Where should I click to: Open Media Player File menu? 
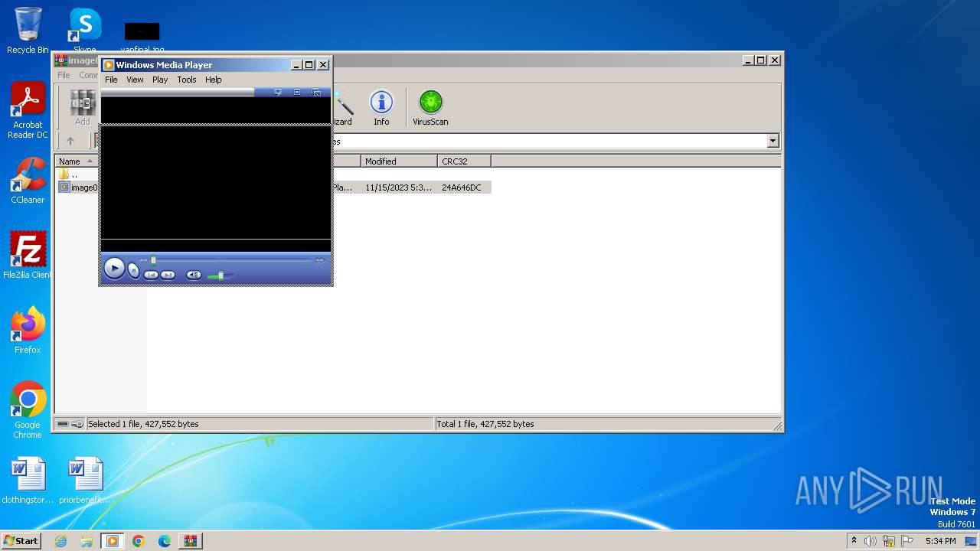click(x=111, y=80)
